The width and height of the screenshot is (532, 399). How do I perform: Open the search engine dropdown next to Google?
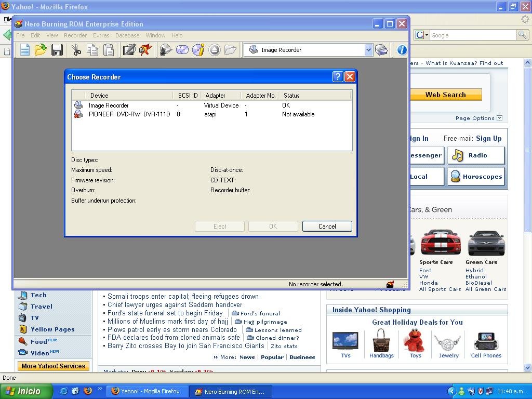click(x=427, y=35)
